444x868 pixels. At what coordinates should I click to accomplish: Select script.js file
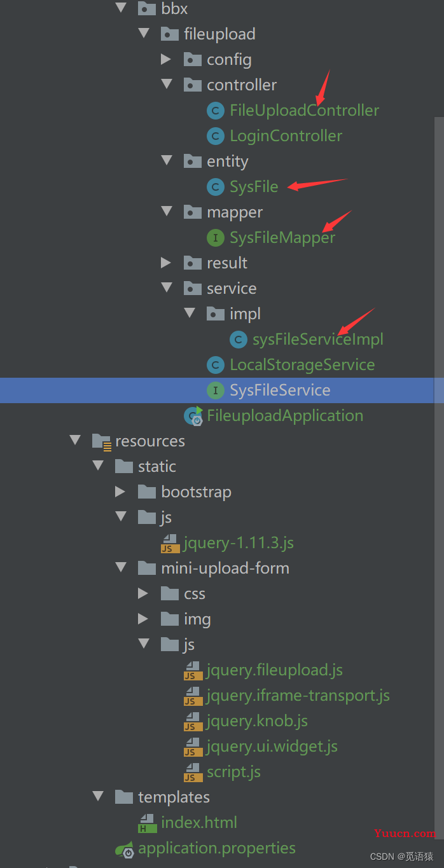click(x=233, y=772)
